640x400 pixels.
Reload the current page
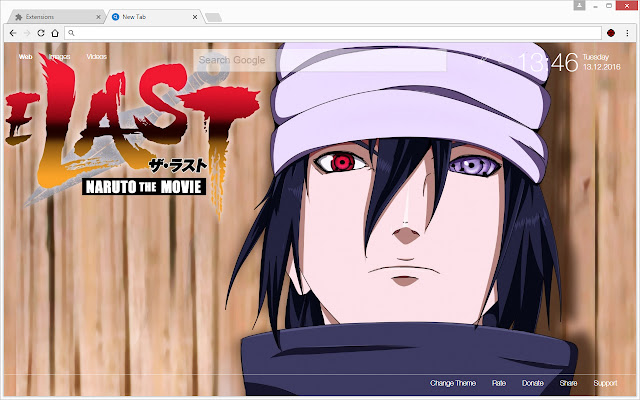[x=41, y=33]
